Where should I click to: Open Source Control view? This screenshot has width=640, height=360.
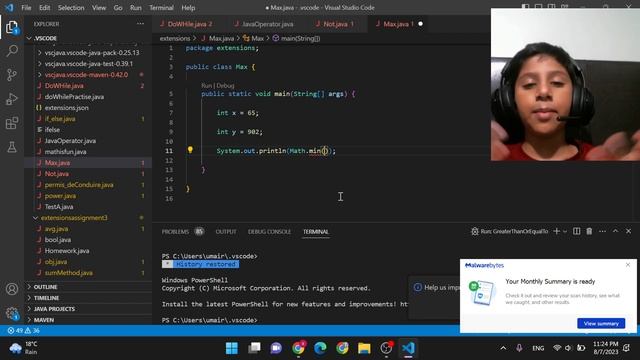coord(12,75)
